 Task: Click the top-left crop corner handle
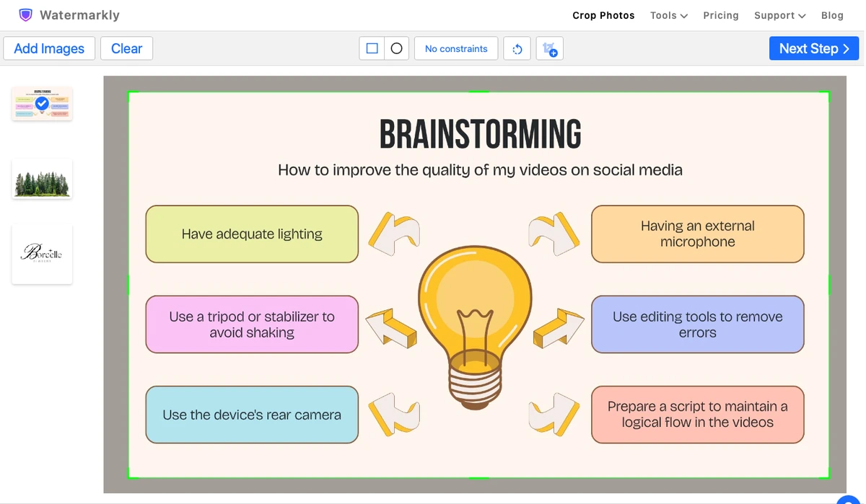(129, 92)
